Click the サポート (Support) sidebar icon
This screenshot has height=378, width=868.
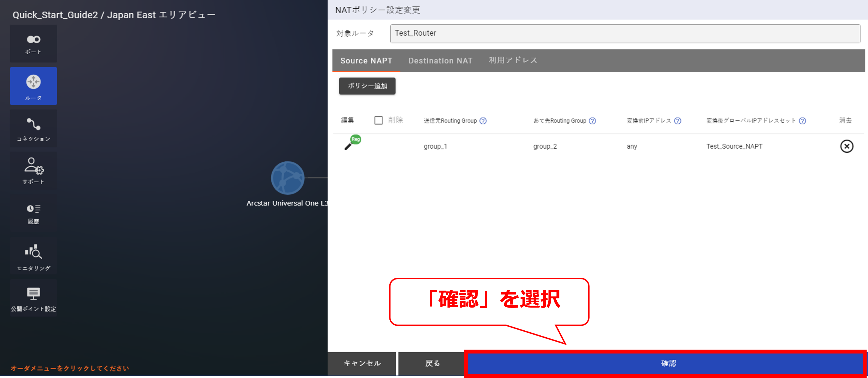point(33,171)
